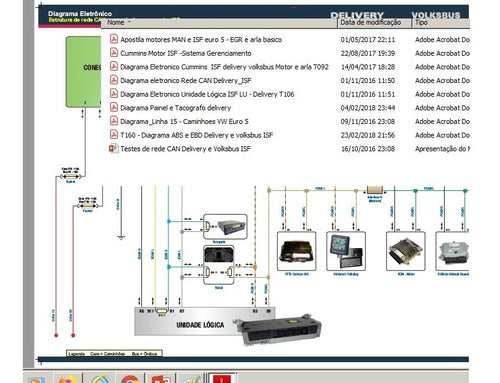The image size is (500, 383).
Task: Select file Apostila motores MAN e ISF euro 5
Action: pos(201,40)
